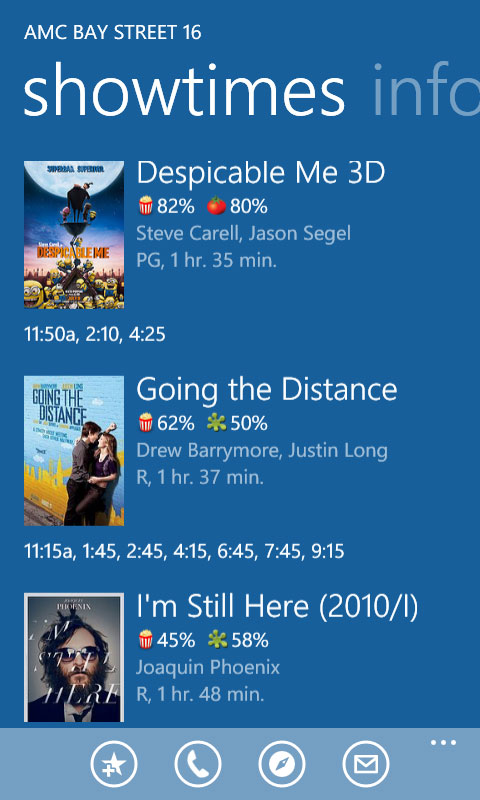Tap the green splat icon next to 50%
The image size is (480, 800).
coord(216,422)
